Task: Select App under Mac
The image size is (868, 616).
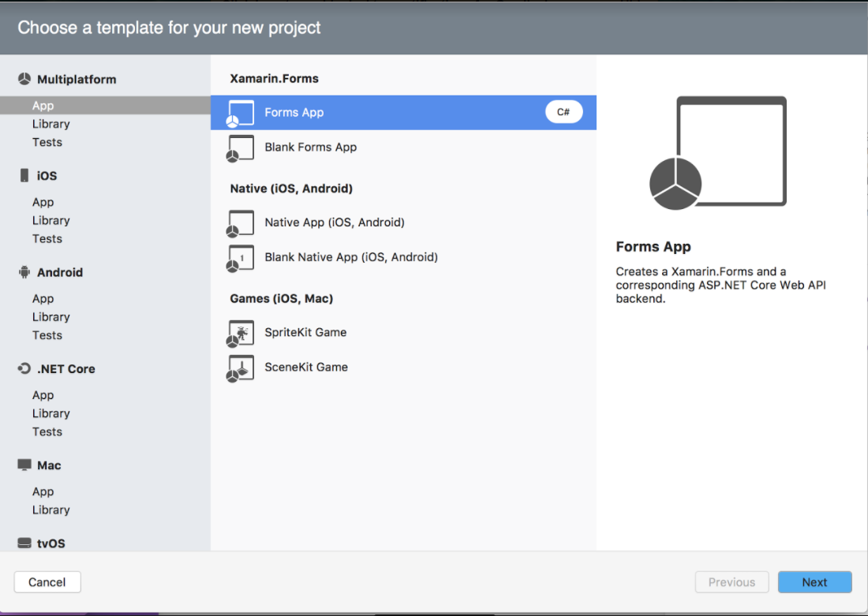Action: pyautogui.click(x=43, y=491)
